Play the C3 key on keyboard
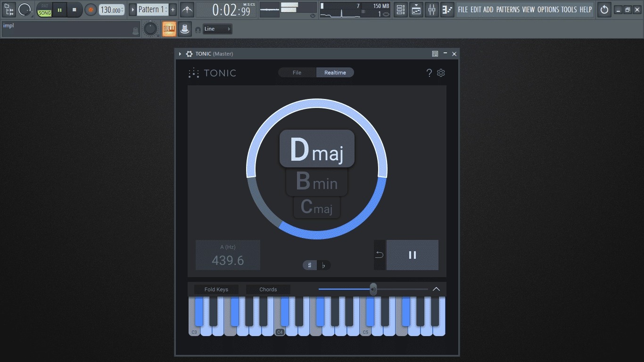This screenshot has height=362, width=644. (194, 331)
